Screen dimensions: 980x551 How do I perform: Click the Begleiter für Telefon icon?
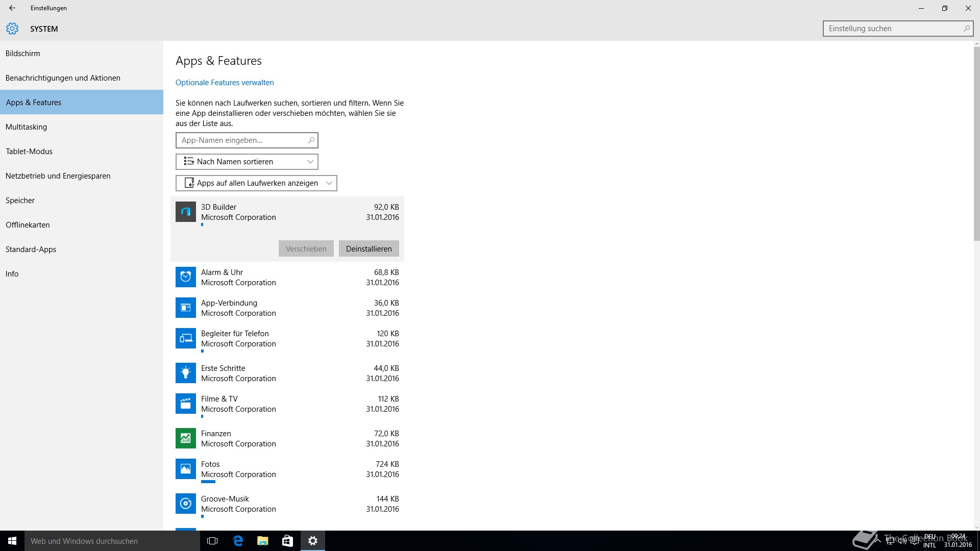(186, 338)
